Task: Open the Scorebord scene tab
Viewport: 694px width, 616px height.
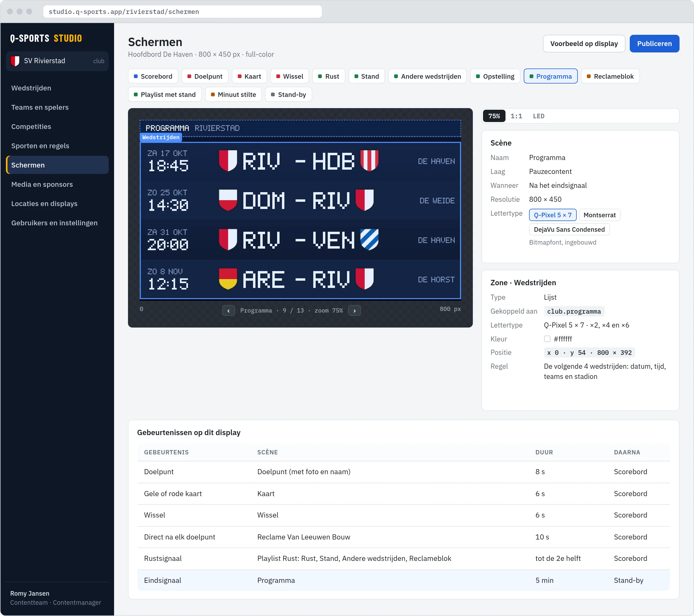Action: 153,76
